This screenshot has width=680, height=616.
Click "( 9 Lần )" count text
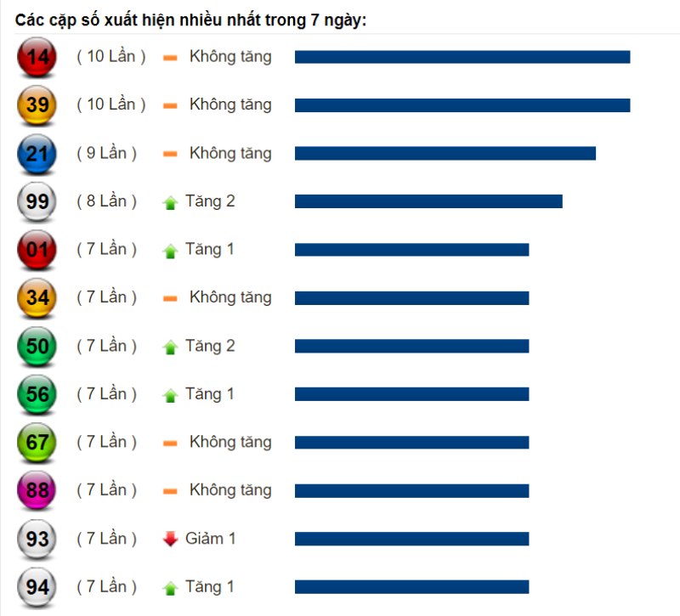tap(107, 154)
